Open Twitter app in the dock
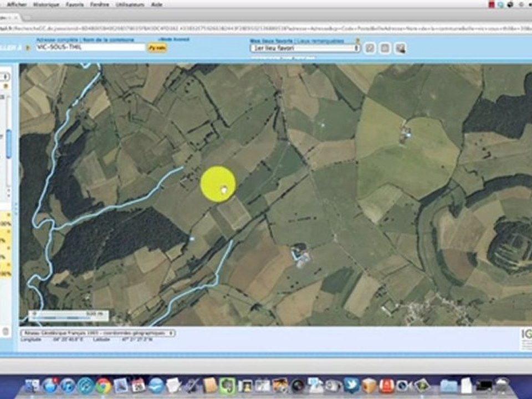The width and height of the screenshot is (532, 399). click(351, 386)
